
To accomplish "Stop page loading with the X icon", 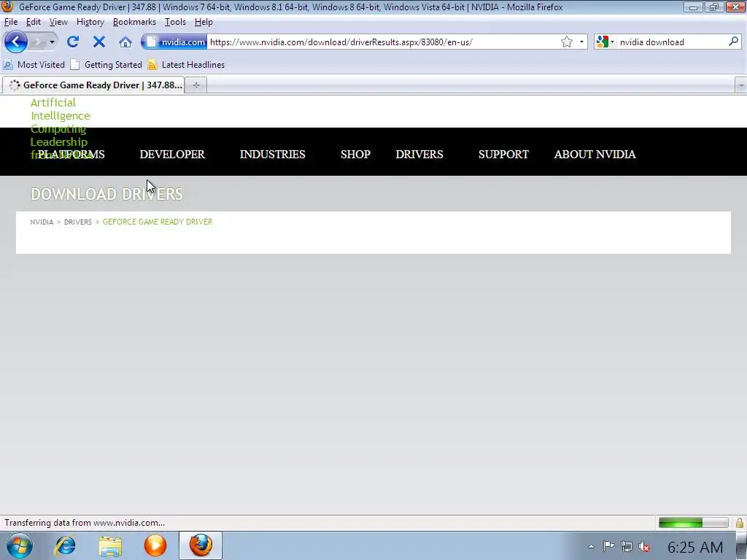I will (x=99, y=42).
